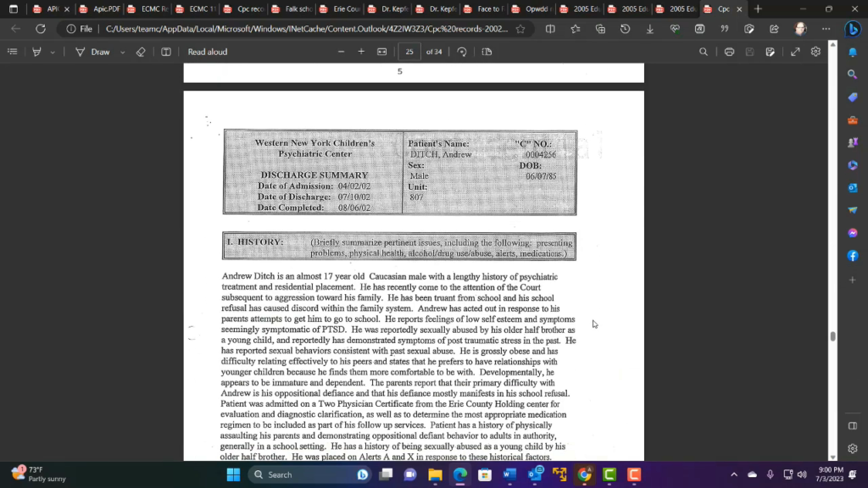This screenshot has width=868, height=488.
Task: Open the Favorites list
Action: [576, 29]
